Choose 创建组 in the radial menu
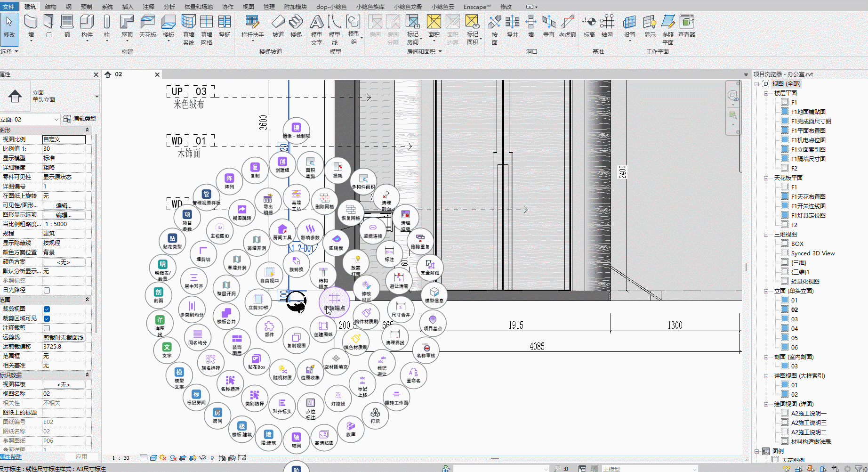Viewport: 868px width, 472px height. tap(282, 164)
